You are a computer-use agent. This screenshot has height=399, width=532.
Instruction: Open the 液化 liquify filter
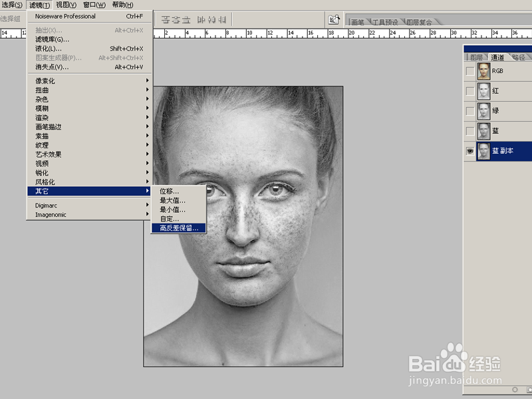tap(90, 49)
